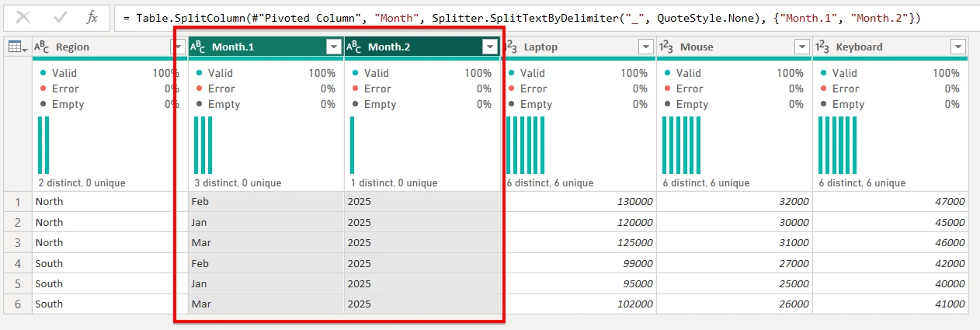Click "1 distinct, 0 unique" under Month.2

[394, 183]
